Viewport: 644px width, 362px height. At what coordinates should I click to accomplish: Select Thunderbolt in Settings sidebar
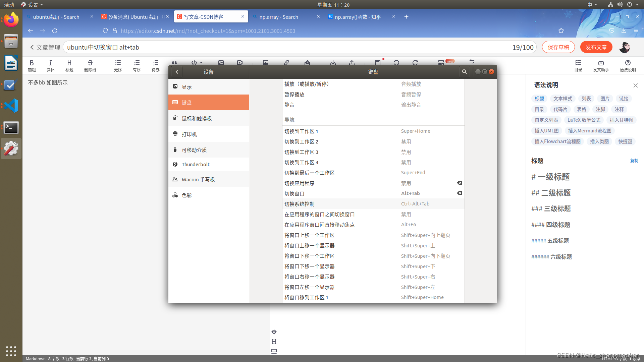pos(209,164)
